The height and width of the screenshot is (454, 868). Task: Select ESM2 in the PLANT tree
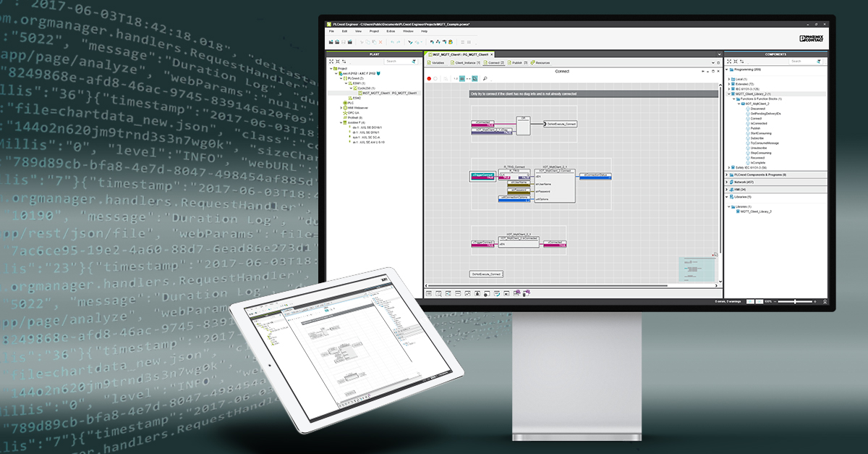(355, 98)
